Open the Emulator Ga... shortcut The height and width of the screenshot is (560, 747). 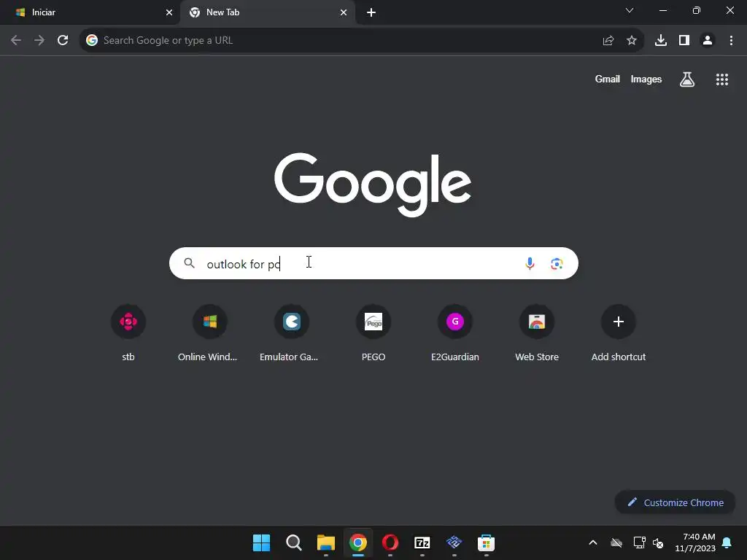point(292,333)
